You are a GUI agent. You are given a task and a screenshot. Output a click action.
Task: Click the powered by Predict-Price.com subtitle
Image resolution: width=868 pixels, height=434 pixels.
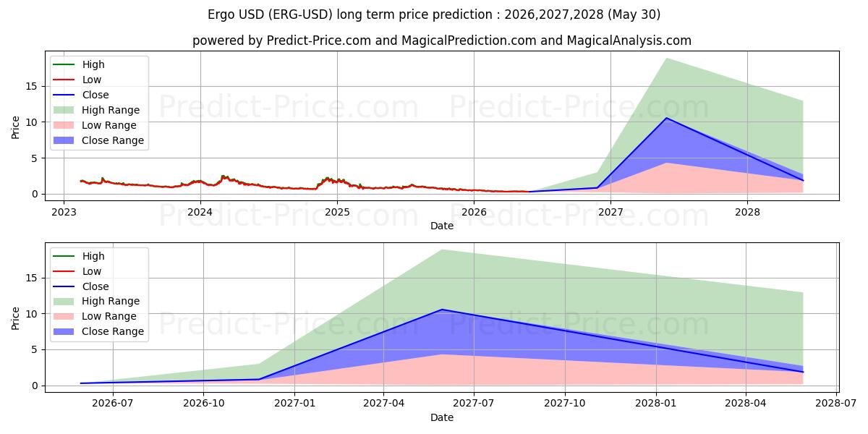[x=441, y=41]
